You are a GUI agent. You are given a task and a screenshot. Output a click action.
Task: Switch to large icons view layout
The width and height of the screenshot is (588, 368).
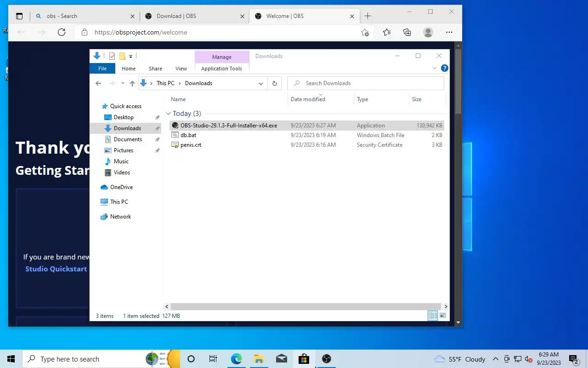pyautogui.click(x=443, y=316)
